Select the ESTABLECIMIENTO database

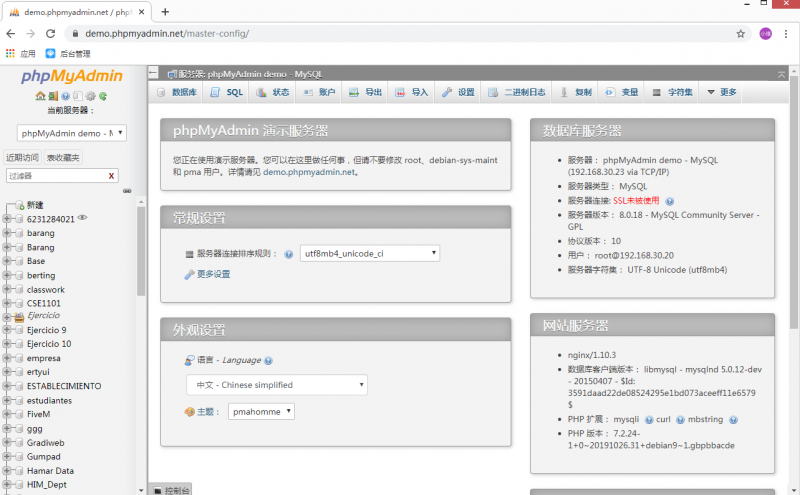pos(64,386)
